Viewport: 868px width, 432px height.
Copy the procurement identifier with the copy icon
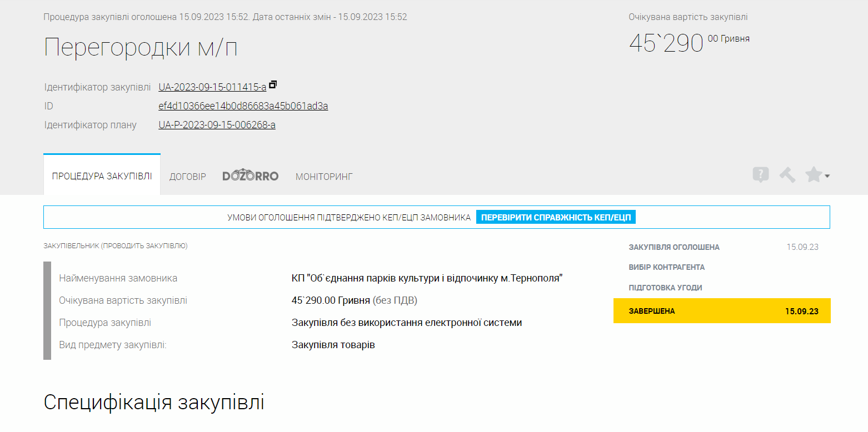(273, 85)
